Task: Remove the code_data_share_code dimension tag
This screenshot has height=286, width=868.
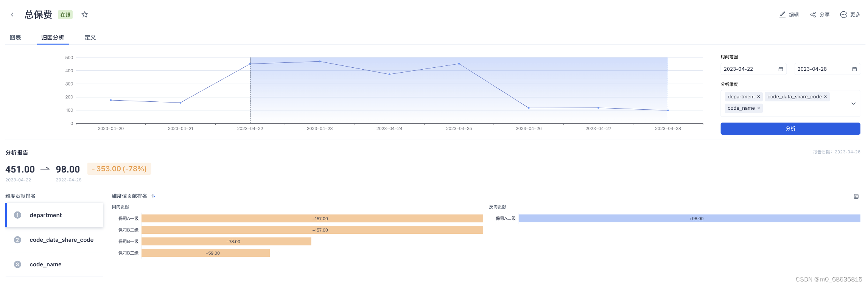Action: click(825, 97)
